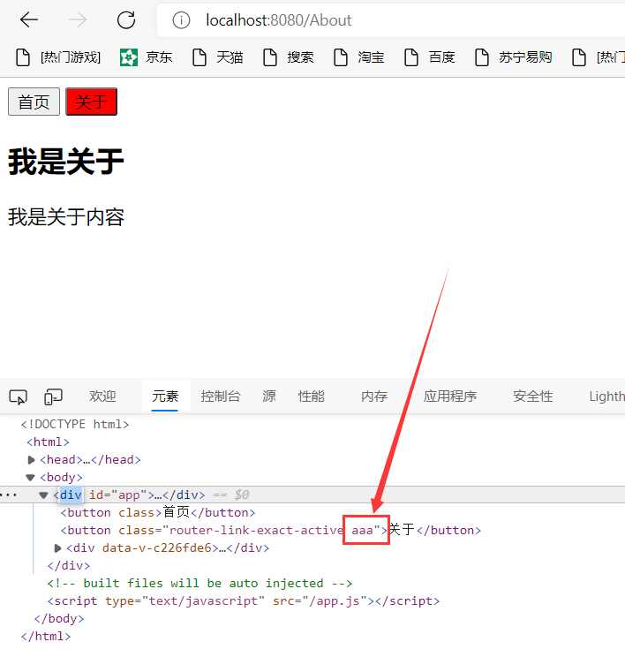Click the browser back arrow

(x=29, y=19)
